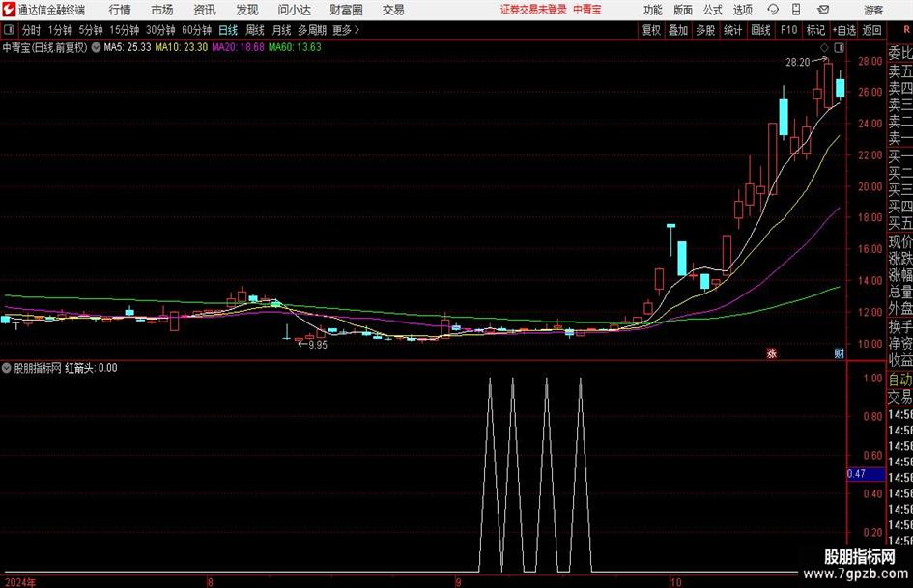Switch to the 15分钟 period tab

coord(124,30)
